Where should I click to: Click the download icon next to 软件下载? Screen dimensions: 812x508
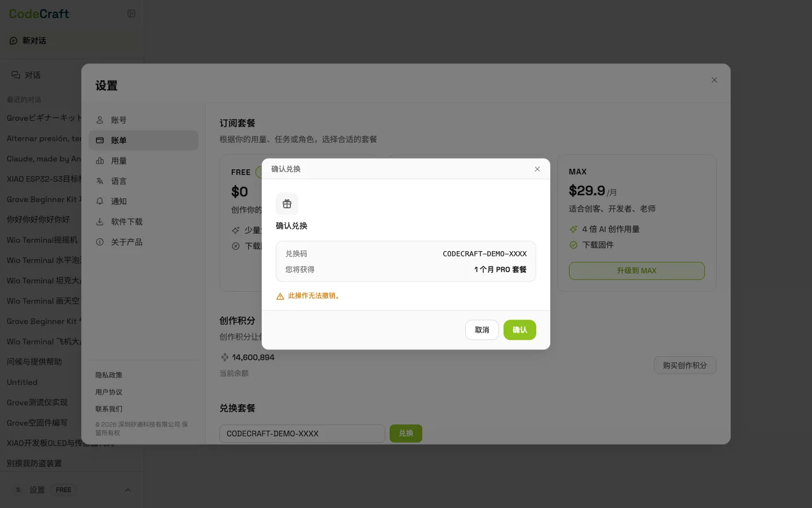pyautogui.click(x=100, y=222)
